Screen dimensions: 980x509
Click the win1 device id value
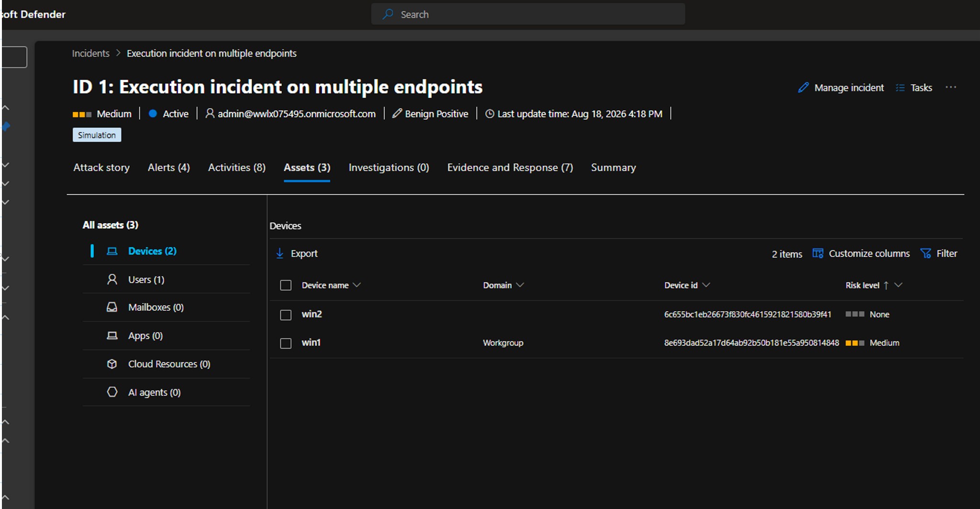tap(751, 343)
